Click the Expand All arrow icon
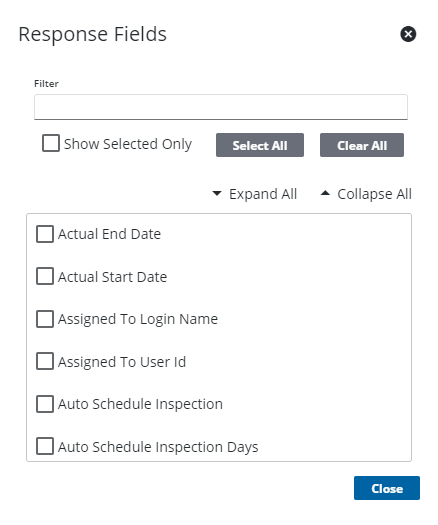Screen dimensions: 438x525 pos(217,194)
